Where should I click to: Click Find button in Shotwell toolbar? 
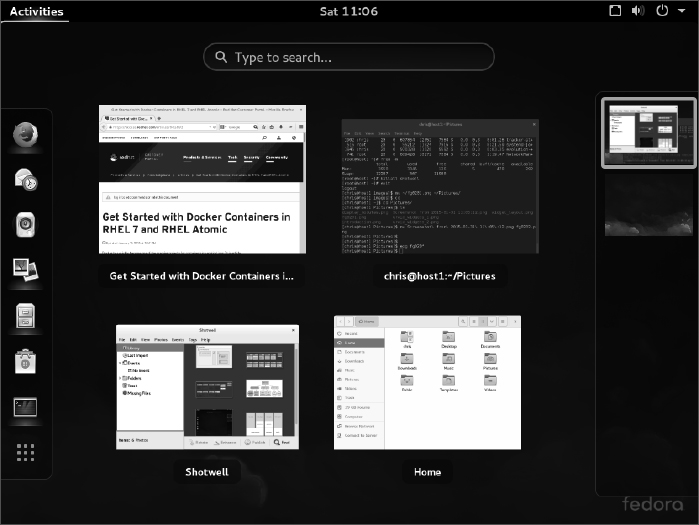pyautogui.click(x=282, y=442)
